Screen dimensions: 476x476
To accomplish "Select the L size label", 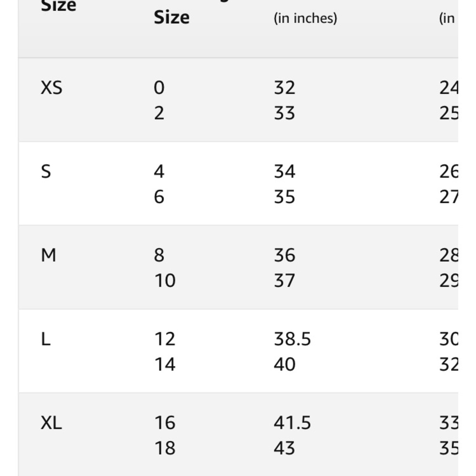I will [x=46, y=339].
